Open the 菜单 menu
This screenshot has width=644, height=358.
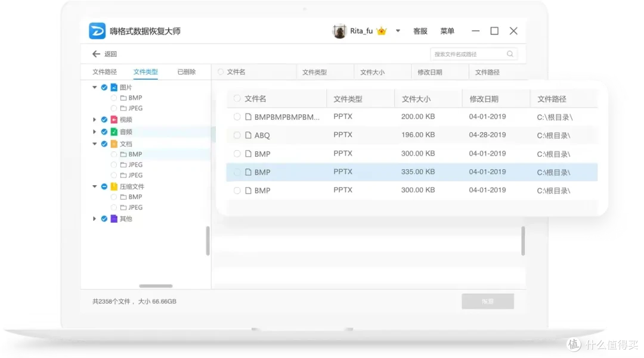coord(447,31)
